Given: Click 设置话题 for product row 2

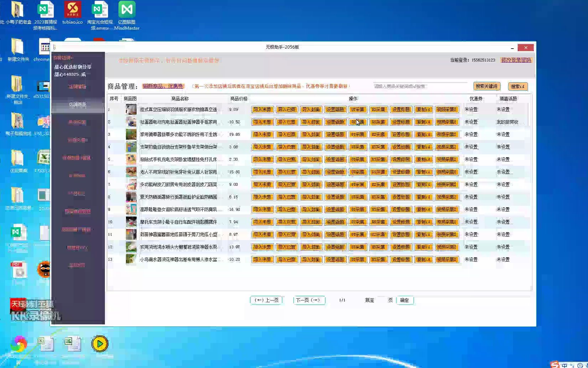Looking at the screenshot, I should tap(335, 122).
